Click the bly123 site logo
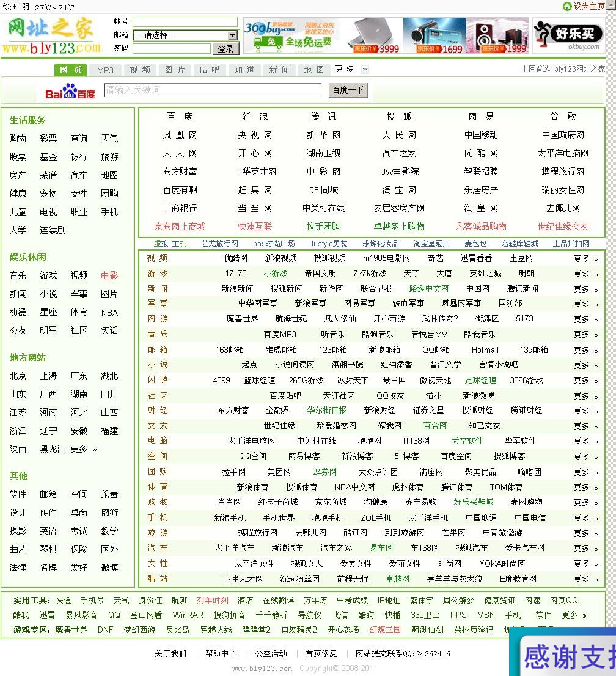Image resolution: width=616 pixels, height=676 pixels. point(52,35)
